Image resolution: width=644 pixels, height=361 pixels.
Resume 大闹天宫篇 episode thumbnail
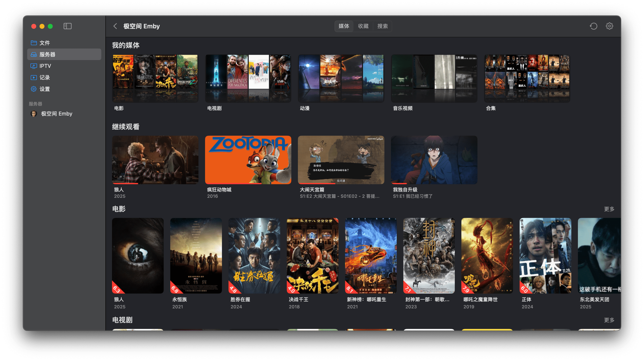pyautogui.click(x=341, y=160)
